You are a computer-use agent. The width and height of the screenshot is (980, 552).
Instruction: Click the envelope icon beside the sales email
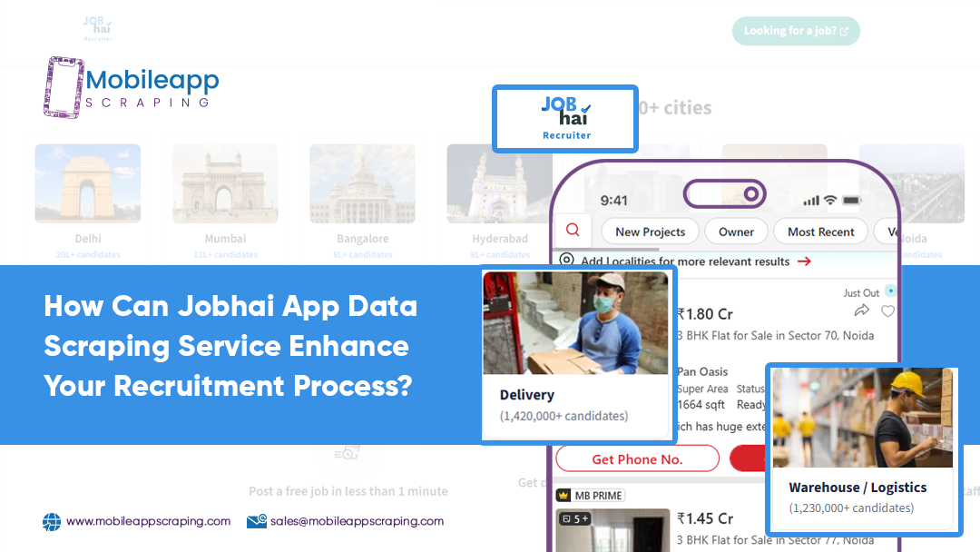click(x=256, y=521)
